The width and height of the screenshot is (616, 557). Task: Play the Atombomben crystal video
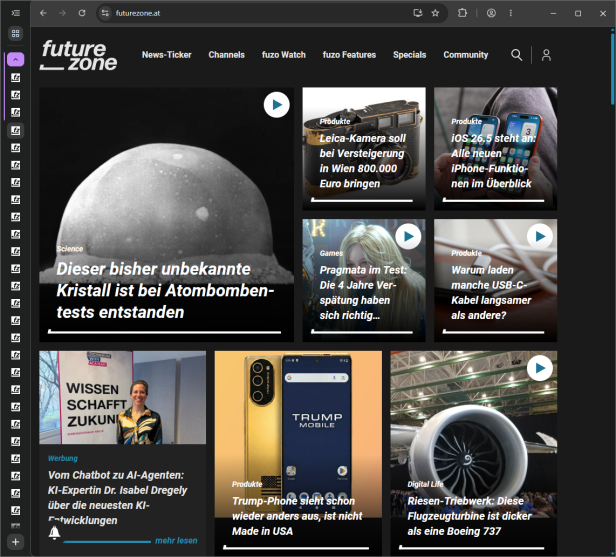277,105
